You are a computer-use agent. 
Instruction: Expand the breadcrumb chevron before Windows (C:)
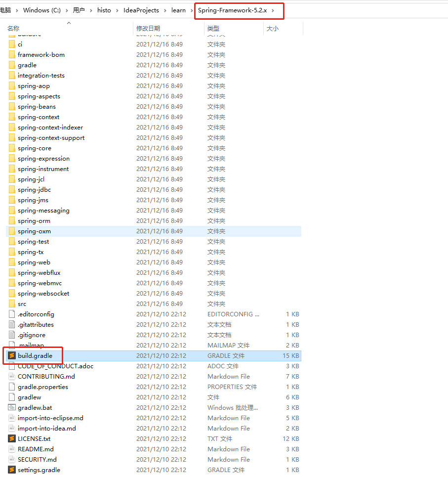[17, 10]
